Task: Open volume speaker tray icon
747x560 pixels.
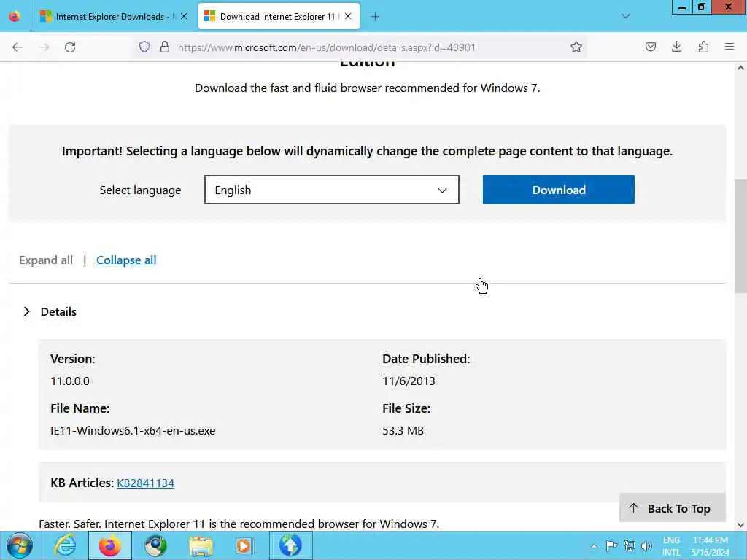Action: 646,545
